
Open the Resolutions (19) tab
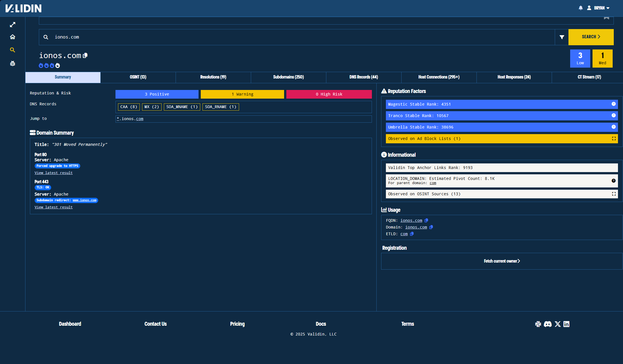click(213, 77)
